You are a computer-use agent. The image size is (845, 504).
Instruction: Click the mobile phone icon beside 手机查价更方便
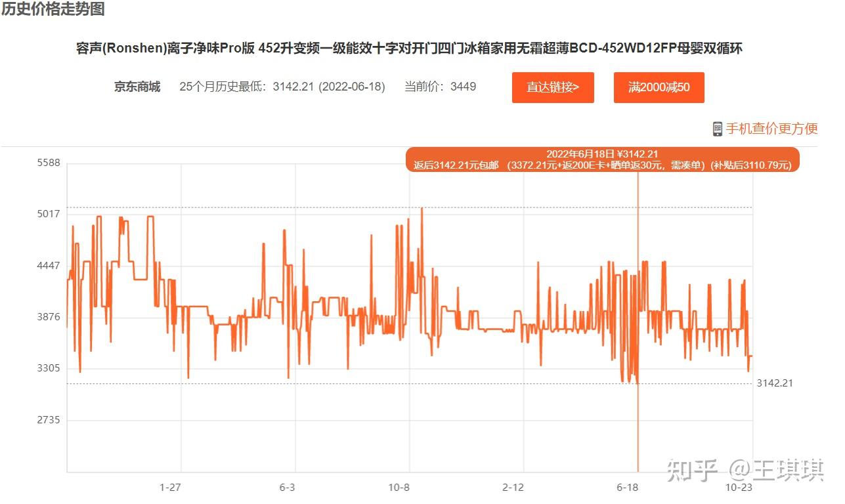pyautogui.click(x=718, y=129)
